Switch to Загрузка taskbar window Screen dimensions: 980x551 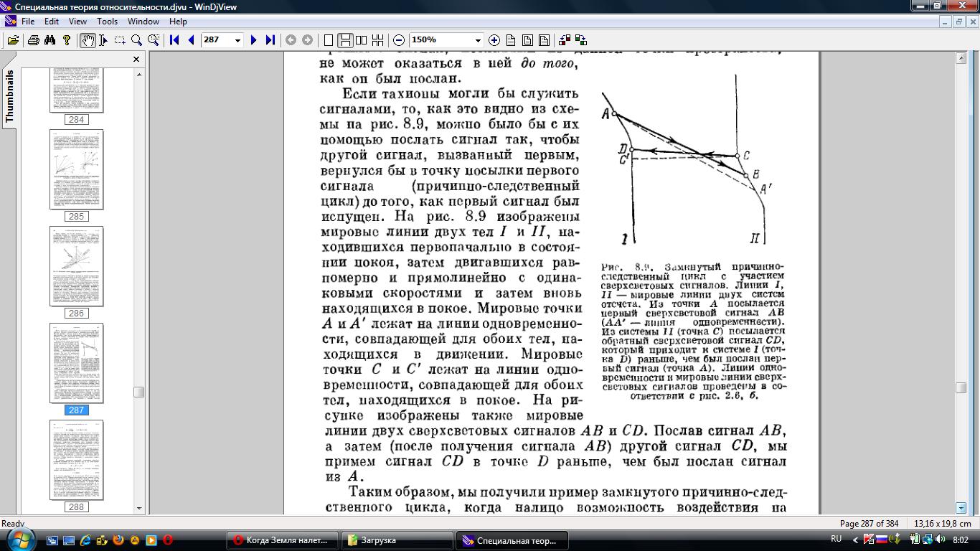(397, 540)
